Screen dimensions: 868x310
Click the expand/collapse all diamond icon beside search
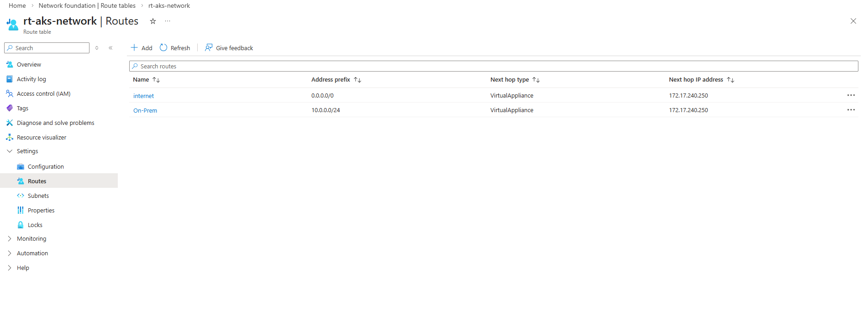(97, 48)
